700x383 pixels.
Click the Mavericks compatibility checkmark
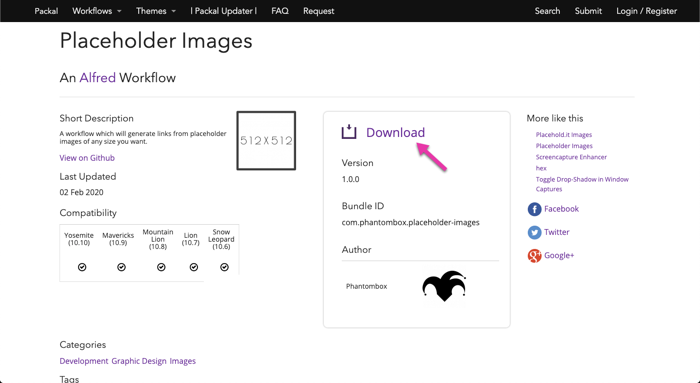(x=121, y=267)
